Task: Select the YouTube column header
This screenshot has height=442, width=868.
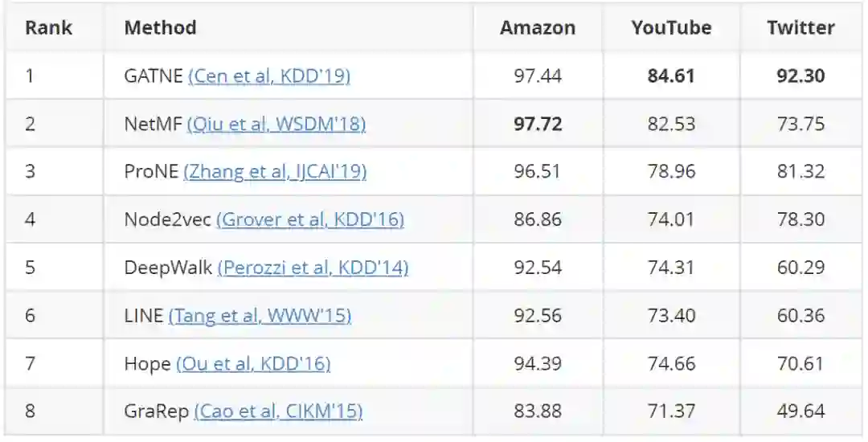Action: 671,27
